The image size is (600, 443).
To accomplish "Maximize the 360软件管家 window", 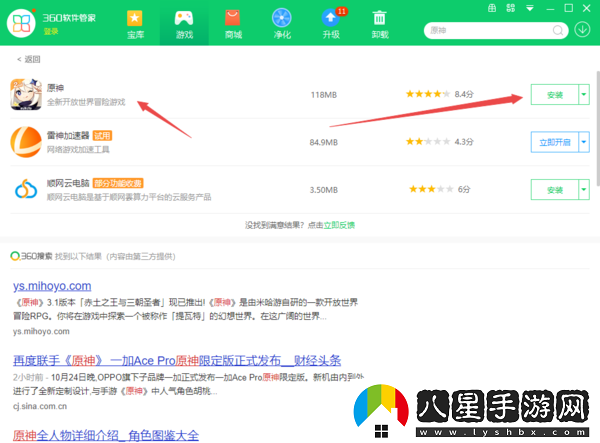I will point(569,8).
